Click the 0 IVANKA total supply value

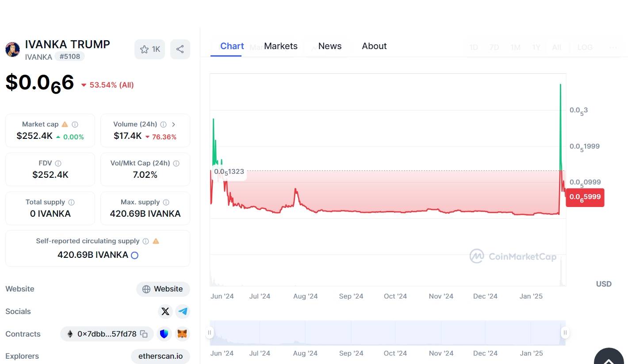(50, 214)
